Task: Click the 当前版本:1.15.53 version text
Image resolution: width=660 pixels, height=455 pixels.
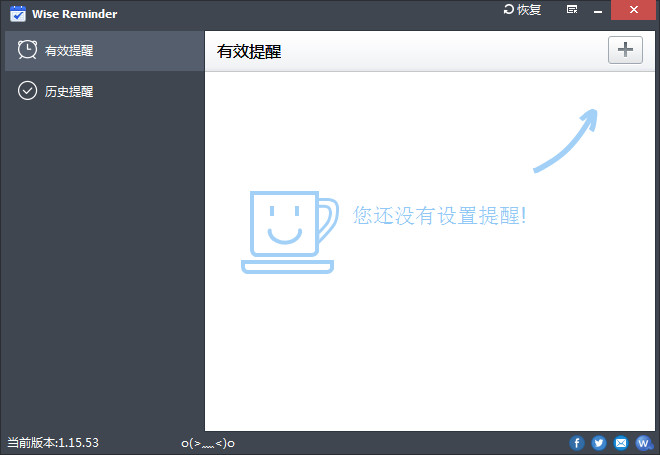Action: (x=53, y=443)
